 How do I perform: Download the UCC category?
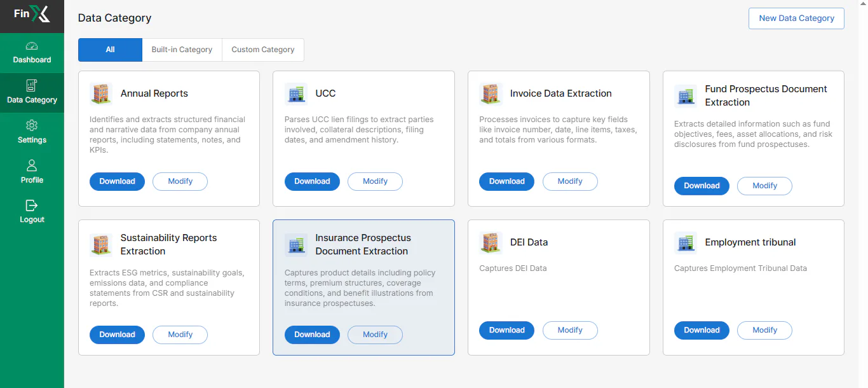pyautogui.click(x=312, y=181)
